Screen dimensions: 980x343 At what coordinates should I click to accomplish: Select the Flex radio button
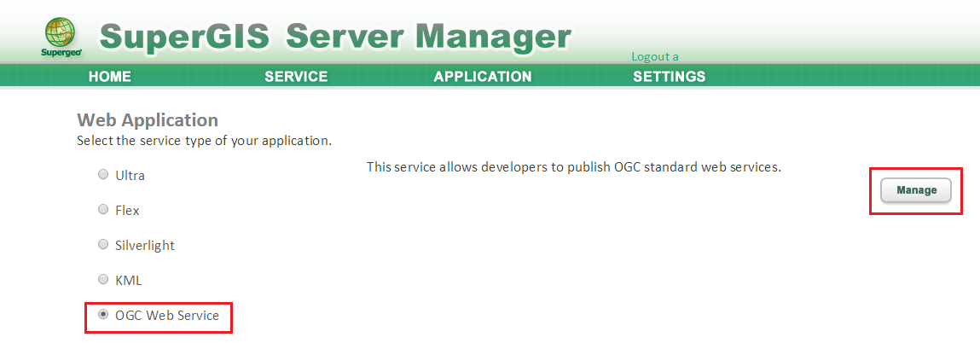(x=103, y=210)
